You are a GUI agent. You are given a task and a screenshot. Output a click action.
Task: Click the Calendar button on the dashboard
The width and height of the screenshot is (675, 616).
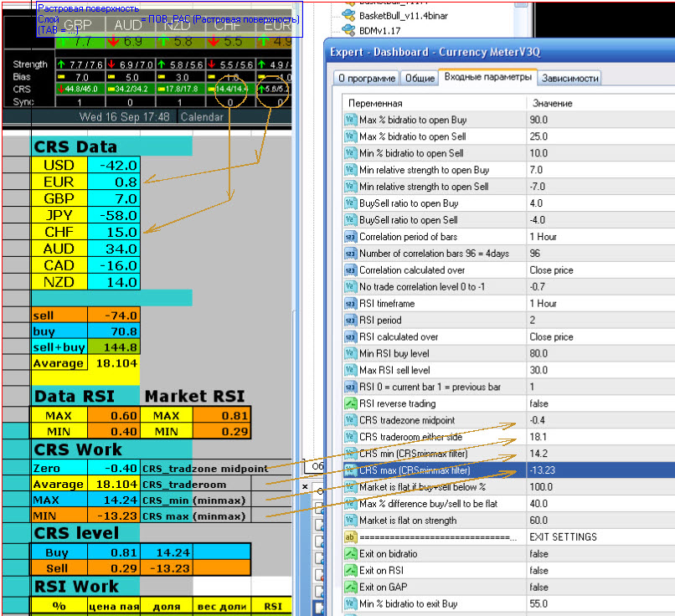coord(202,116)
